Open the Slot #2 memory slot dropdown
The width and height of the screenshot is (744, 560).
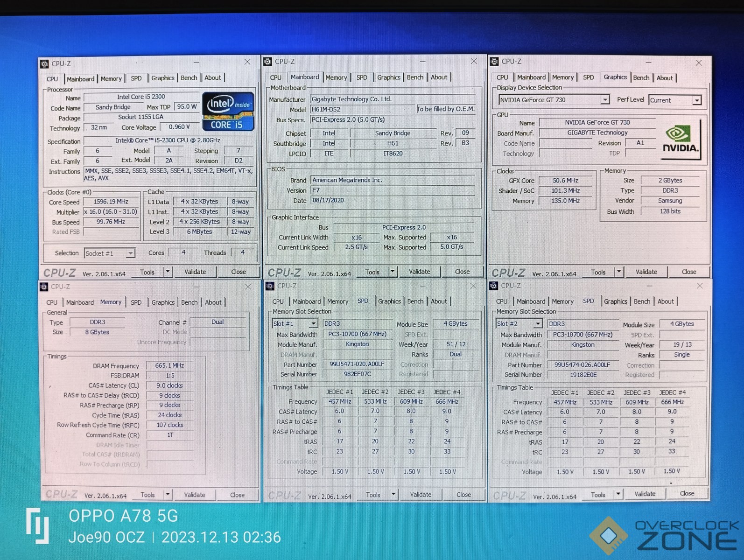(519, 323)
